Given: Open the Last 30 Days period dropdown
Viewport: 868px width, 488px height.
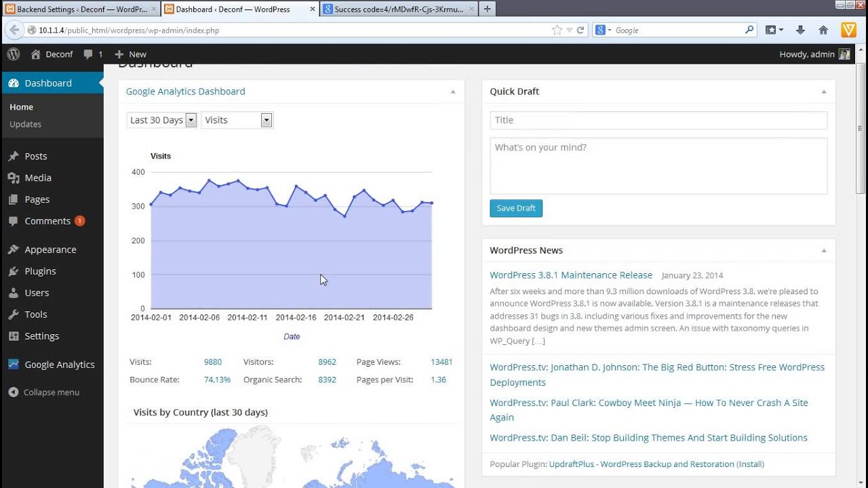Looking at the screenshot, I should [161, 120].
